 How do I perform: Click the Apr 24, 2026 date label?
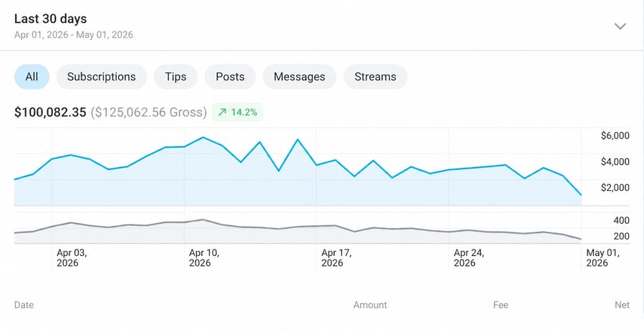point(469,258)
